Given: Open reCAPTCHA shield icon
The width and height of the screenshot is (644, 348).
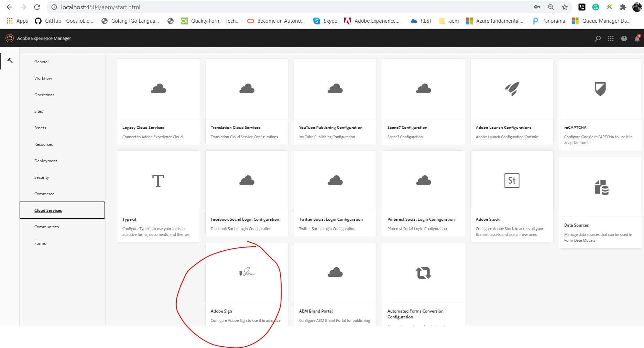Looking at the screenshot, I should pos(600,89).
